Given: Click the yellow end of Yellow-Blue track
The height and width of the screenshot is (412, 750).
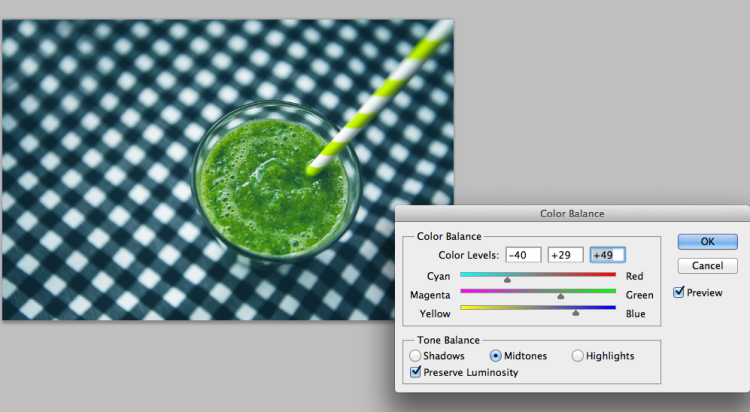Looking at the screenshot, I should pyautogui.click(x=464, y=308).
